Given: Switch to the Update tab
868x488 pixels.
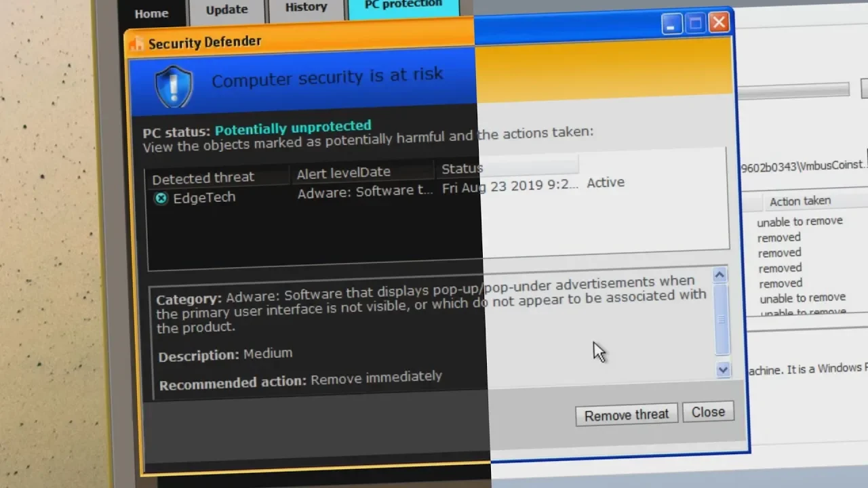Looking at the screenshot, I should [x=226, y=11].
